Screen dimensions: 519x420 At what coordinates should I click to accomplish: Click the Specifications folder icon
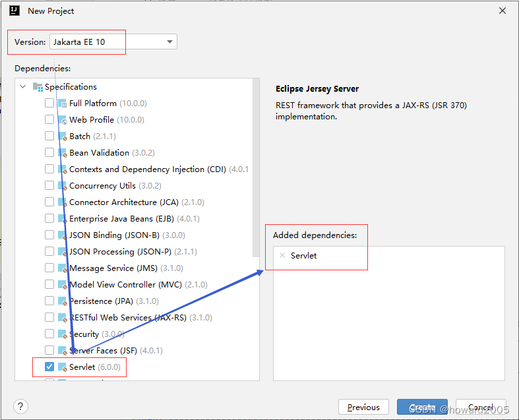tap(38, 87)
